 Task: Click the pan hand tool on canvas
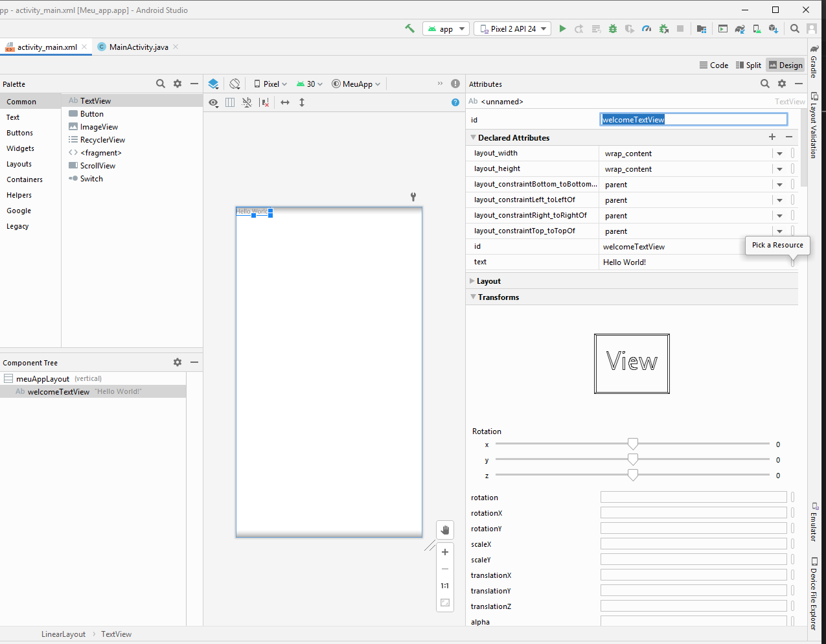coord(445,530)
